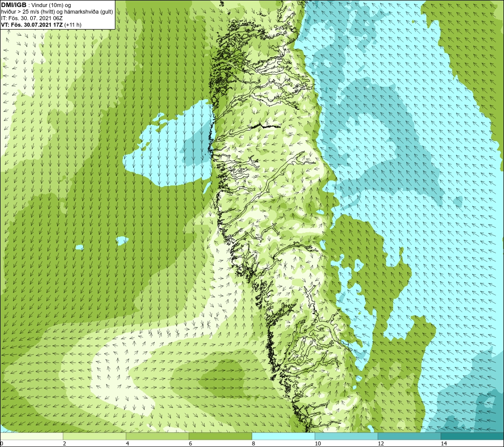Click the color scale segment between 6 and 8
This screenshot has width=504, height=447.
[221, 436]
